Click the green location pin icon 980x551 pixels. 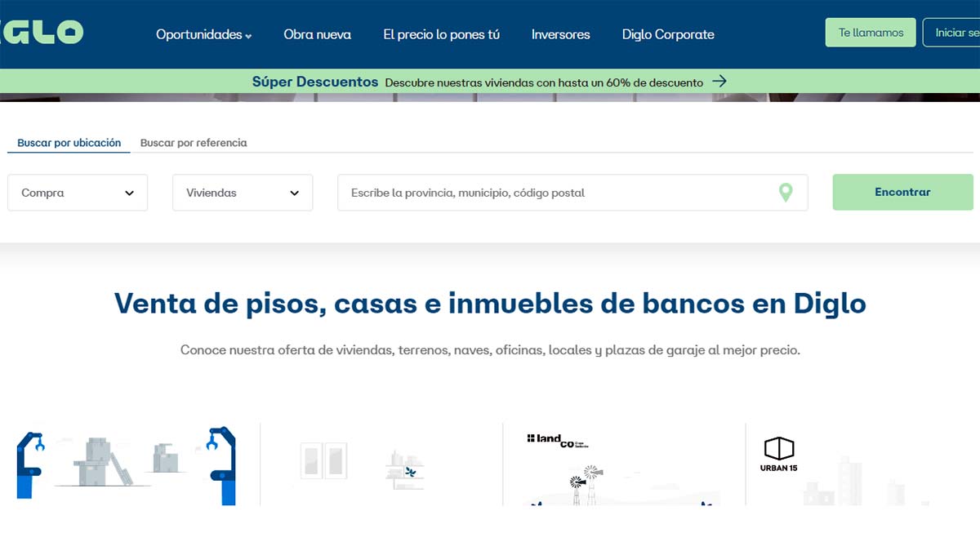(x=785, y=193)
